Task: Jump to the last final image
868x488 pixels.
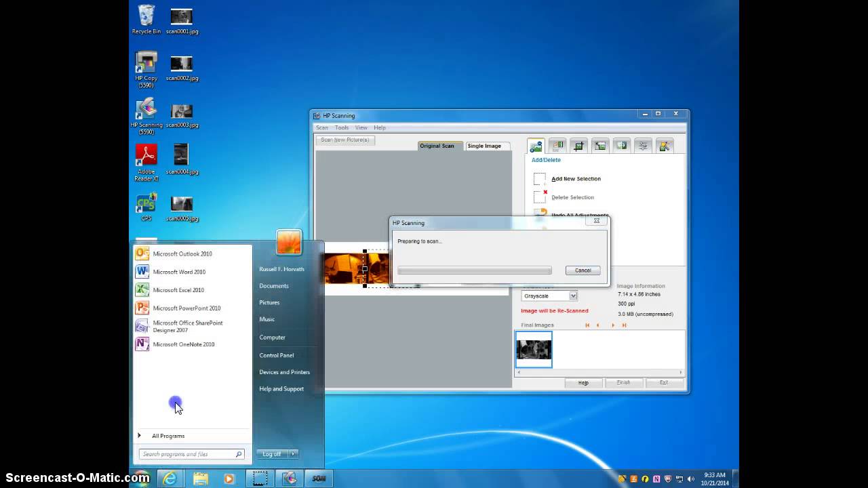Action: click(624, 325)
